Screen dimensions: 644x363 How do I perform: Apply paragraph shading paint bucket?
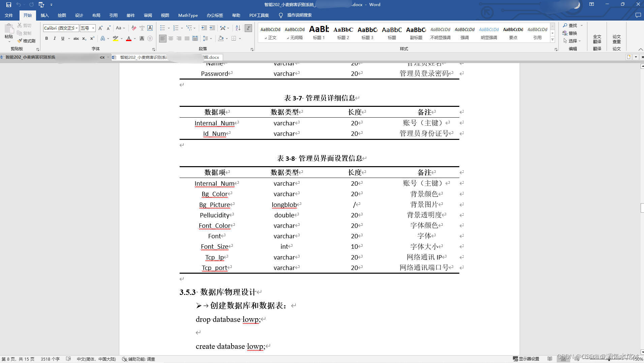(x=221, y=38)
